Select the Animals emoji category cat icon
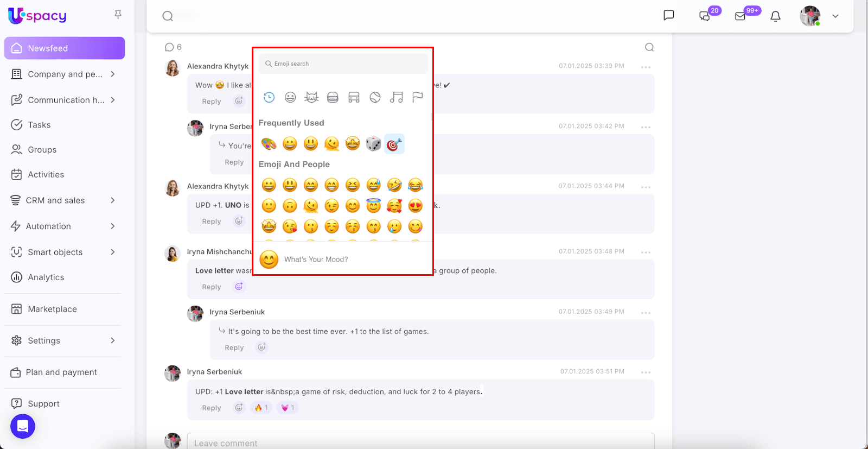 coord(311,97)
